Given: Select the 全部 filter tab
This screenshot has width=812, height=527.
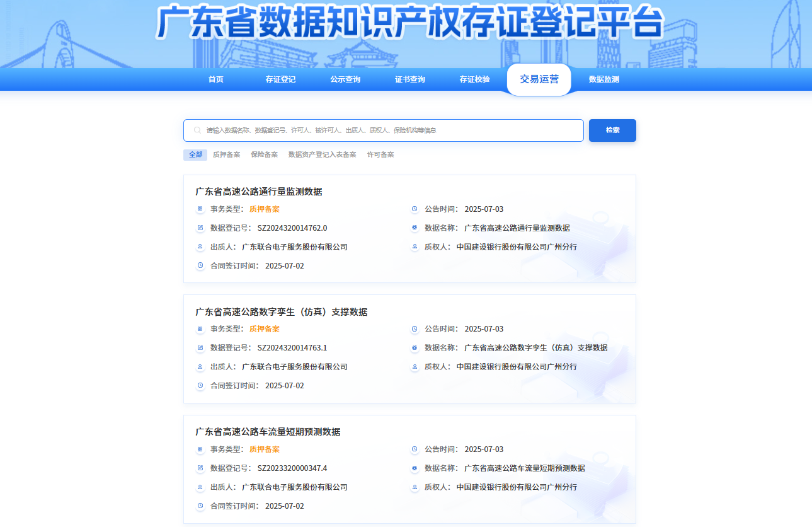Looking at the screenshot, I should pyautogui.click(x=195, y=154).
